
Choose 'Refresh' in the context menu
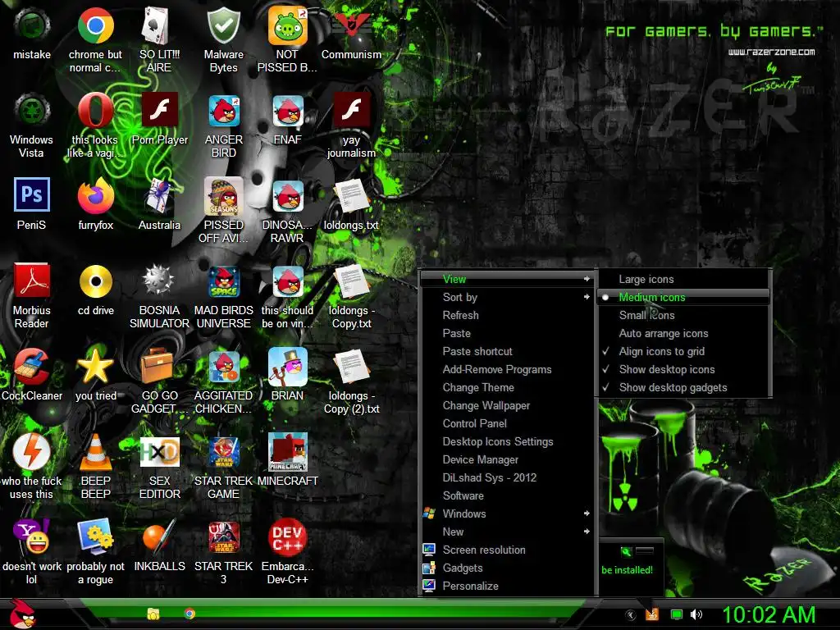click(x=507, y=315)
